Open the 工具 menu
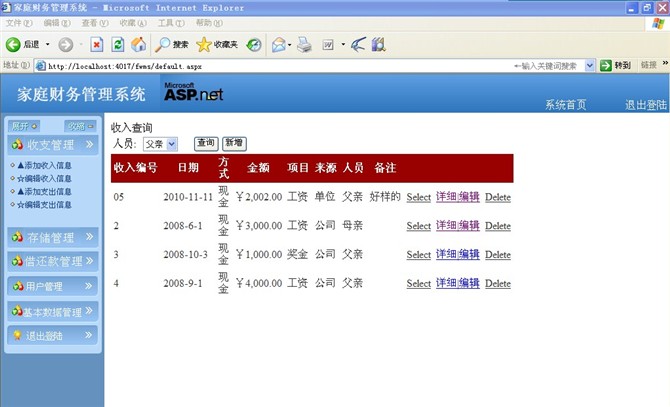 pyautogui.click(x=171, y=23)
